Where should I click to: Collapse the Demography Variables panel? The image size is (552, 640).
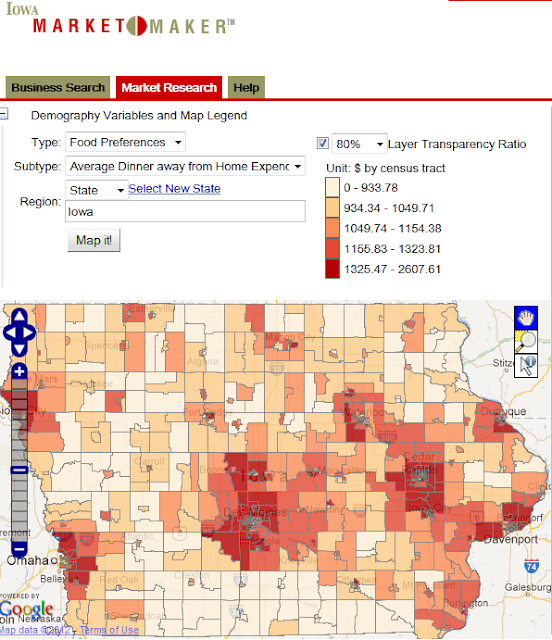pos(4,113)
